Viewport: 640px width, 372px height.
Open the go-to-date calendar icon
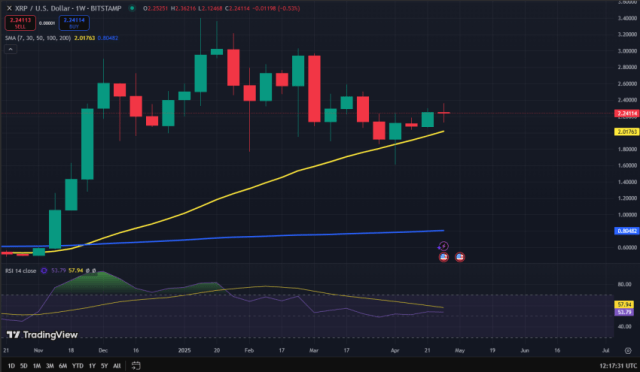(x=136, y=365)
